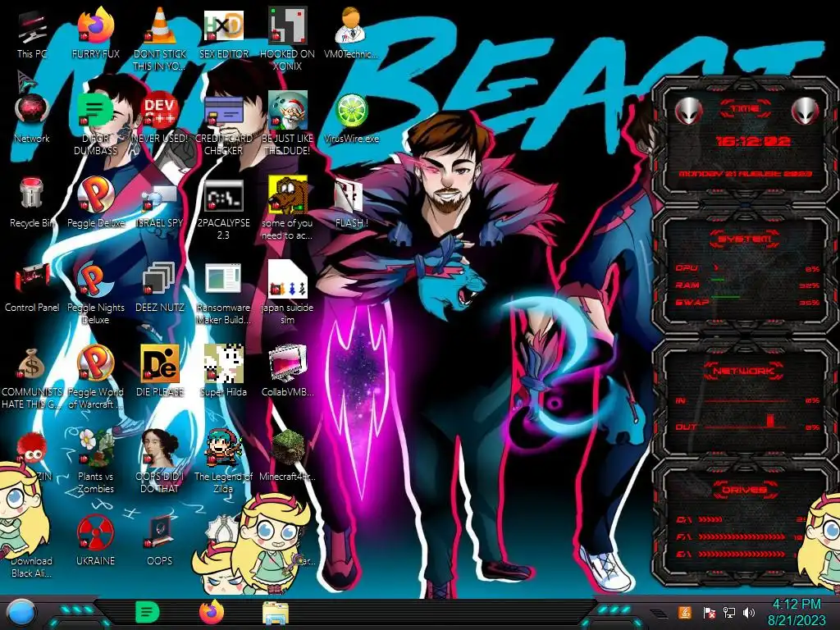
Task: Open the HxD SEX EDITOR shortcut
Action: coord(223,34)
